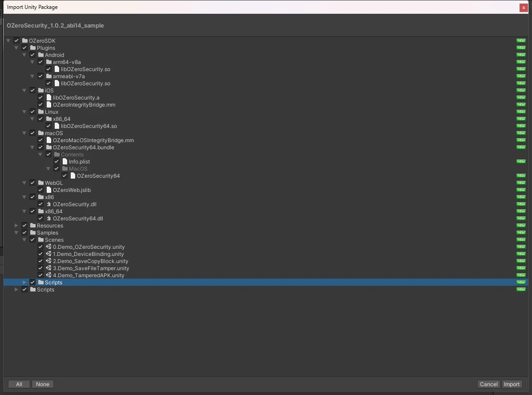Click the libOZeroSecurity64.so file icon
Image resolution: width=532 pixels, height=395 pixels.
[x=57, y=126]
